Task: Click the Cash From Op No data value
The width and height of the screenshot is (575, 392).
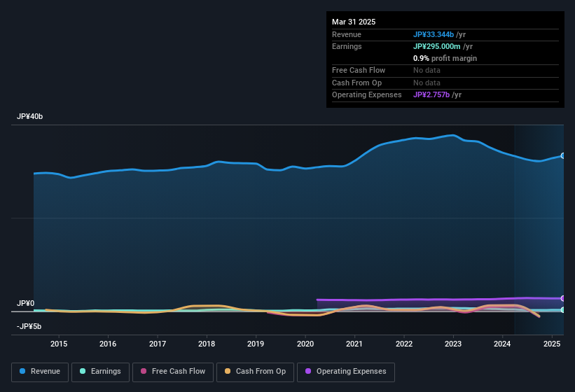Action: point(427,83)
